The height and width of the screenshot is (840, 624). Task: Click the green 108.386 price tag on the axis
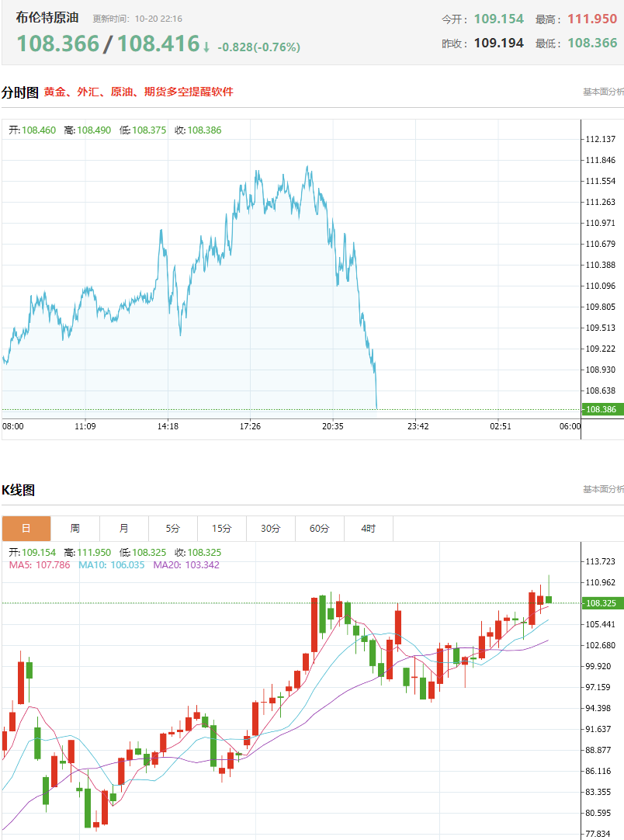click(602, 409)
